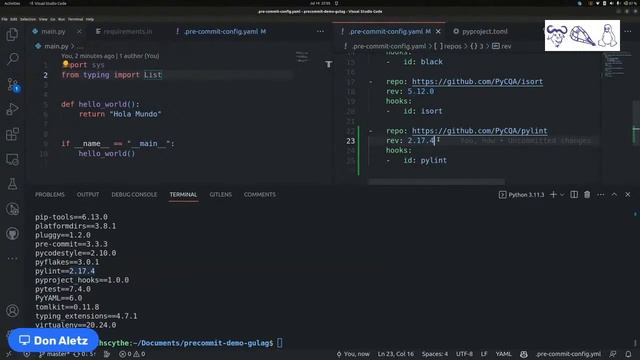
Task: Click Activities in the Ubuntu top bar
Action: coord(12,3)
